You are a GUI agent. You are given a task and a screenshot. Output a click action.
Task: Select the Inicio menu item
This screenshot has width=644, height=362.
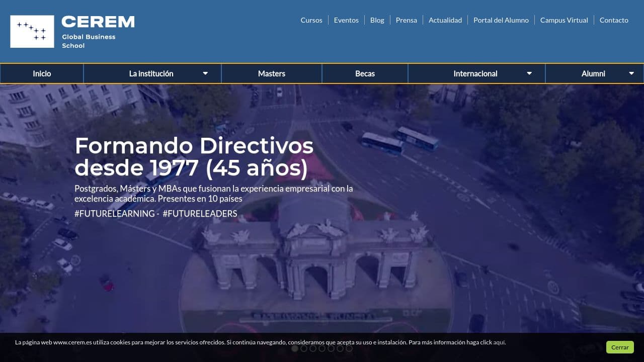[x=42, y=73]
